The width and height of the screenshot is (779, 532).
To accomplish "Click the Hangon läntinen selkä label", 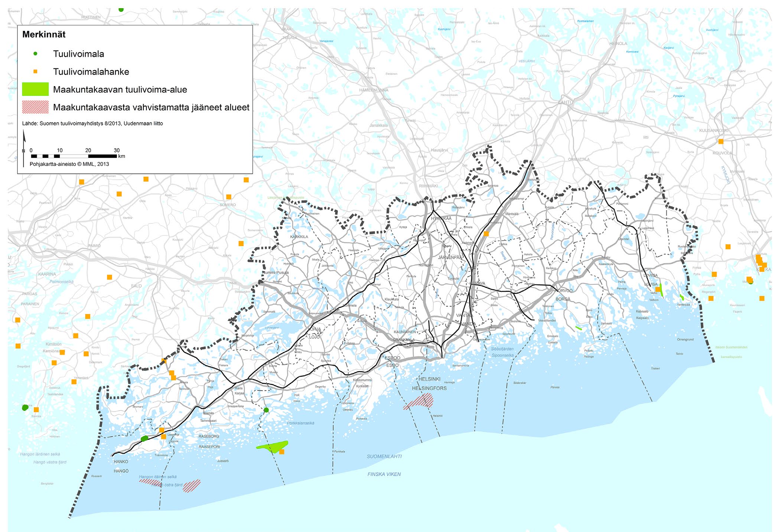I will coord(40,454).
